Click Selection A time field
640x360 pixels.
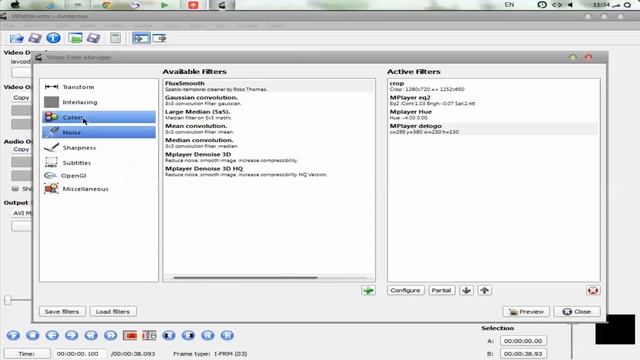coord(523,341)
